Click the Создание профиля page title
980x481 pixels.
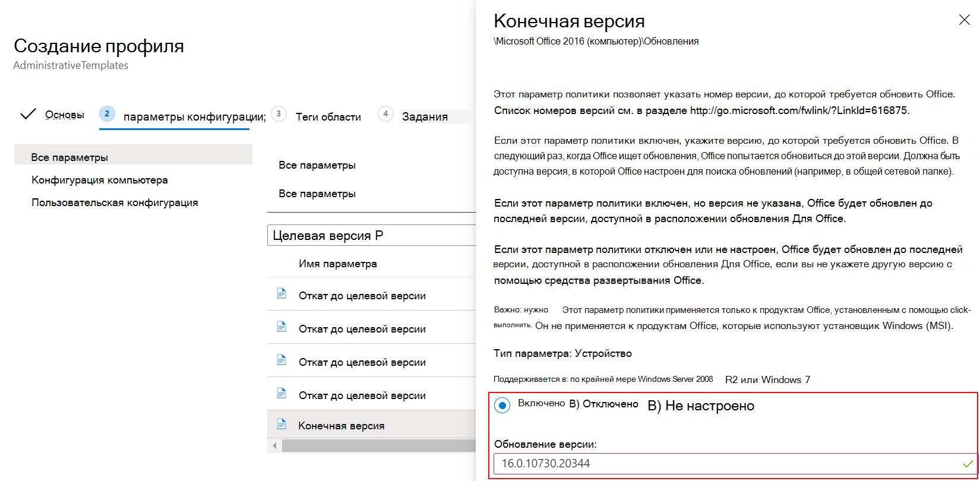point(99,46)
